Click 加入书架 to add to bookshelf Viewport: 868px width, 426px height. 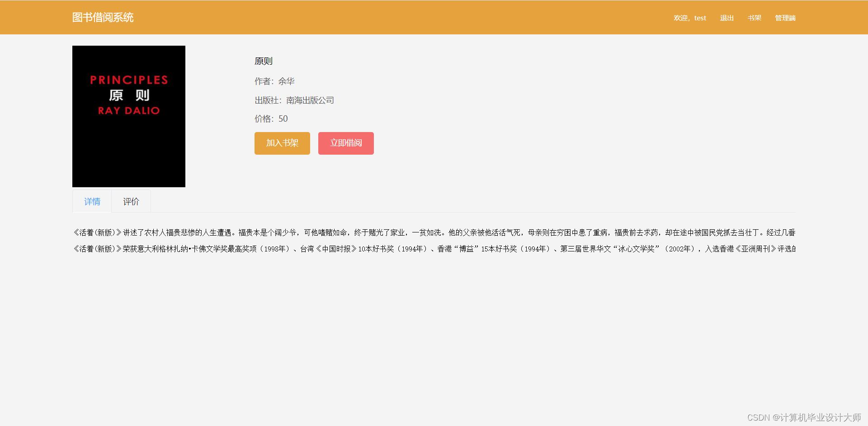click(x=282, y=143)
